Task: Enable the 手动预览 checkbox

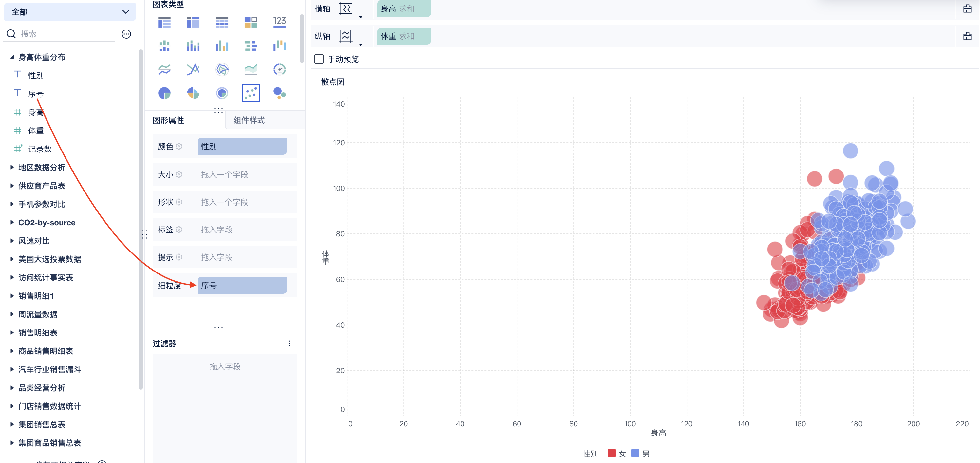Action: coord(319,59)
